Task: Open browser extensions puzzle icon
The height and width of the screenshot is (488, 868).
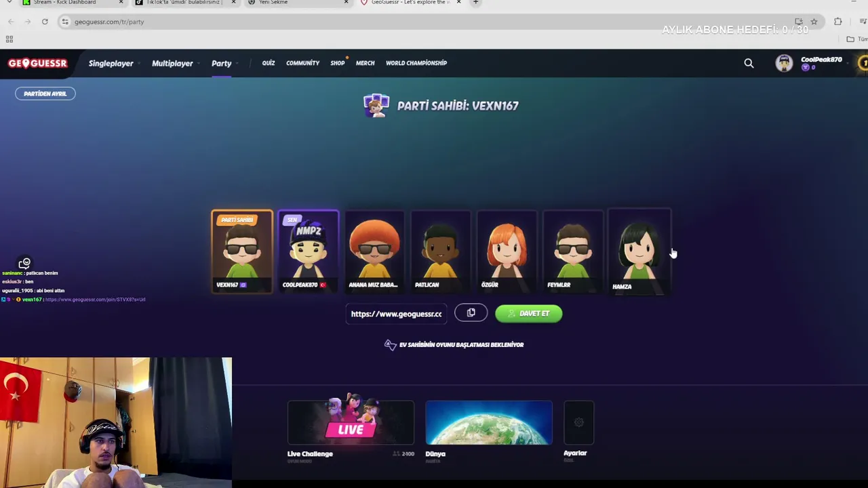Action: (838, 22)
